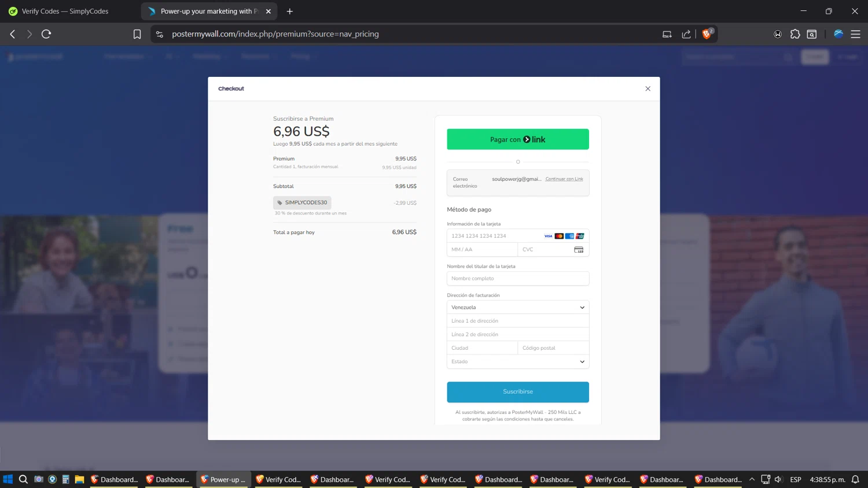Click the blue Suscribirse button
Viewport: 868px width, 488px height.
click(x=517, y=391)
